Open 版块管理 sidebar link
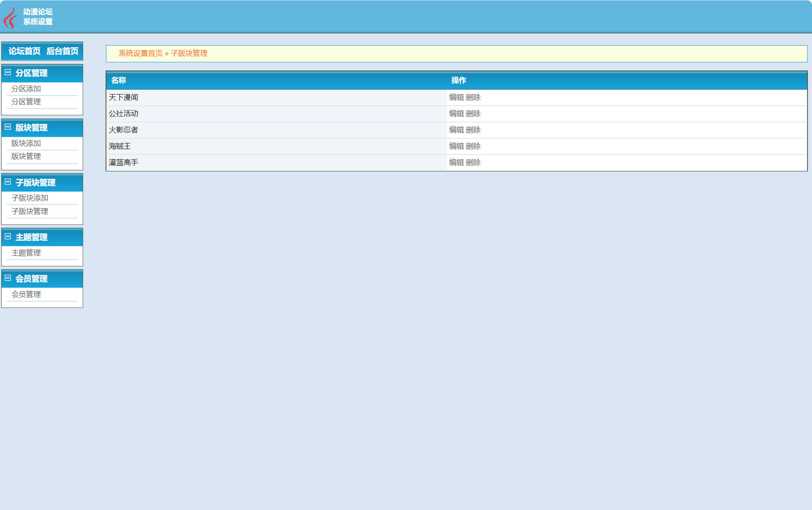Viewport: 812px width, 510px height. (26, 156)
